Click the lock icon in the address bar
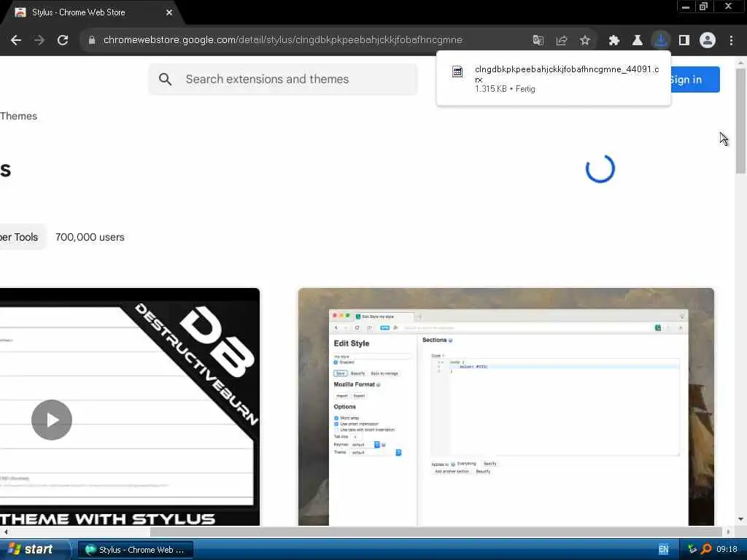 point(92,40)
